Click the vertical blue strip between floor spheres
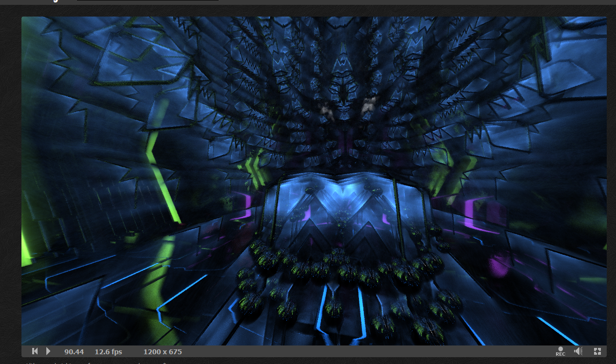The width and height of the screenshot is (616, 364). click(x=361, y=312)
